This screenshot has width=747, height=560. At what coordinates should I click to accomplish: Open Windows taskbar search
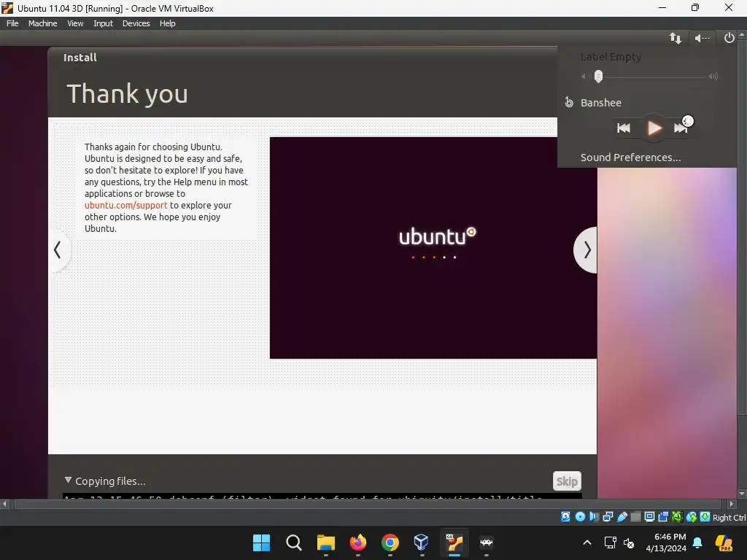click(x=294, y=542)
